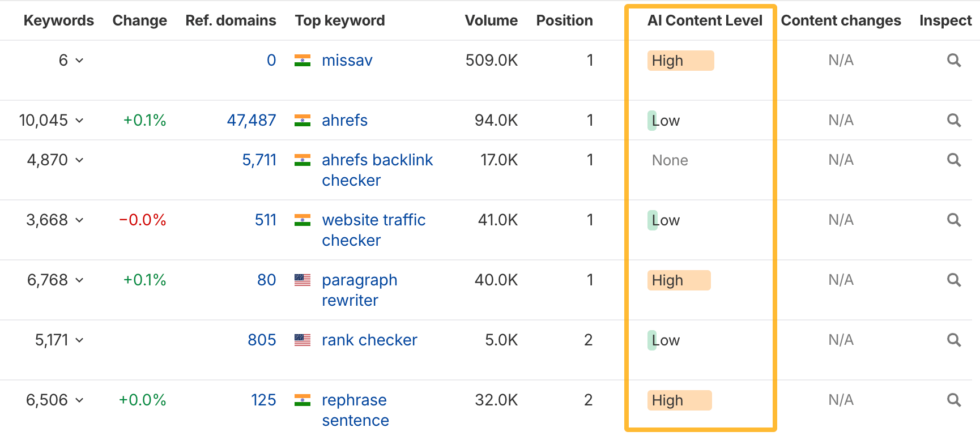Screen dimensions: 980x436
Task: Inspect the rephrase sentence row
Action: pyautogui.click(x=954, y=400)
